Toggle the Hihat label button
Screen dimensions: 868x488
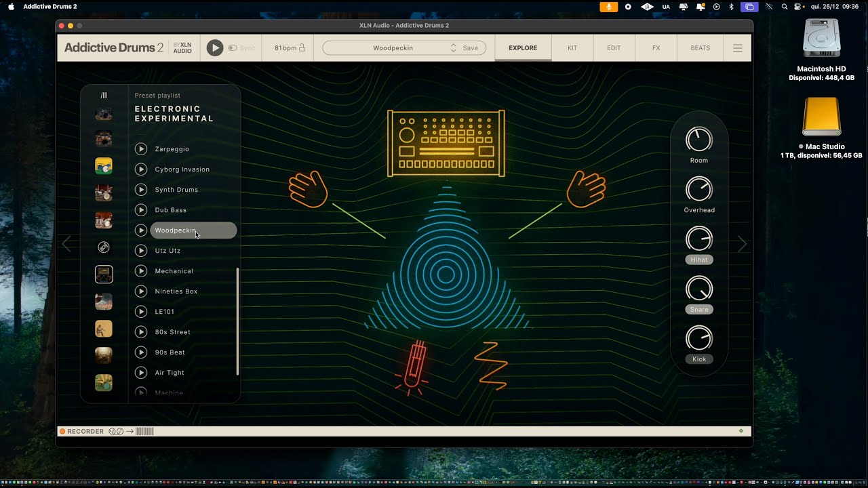coord(699,260)
